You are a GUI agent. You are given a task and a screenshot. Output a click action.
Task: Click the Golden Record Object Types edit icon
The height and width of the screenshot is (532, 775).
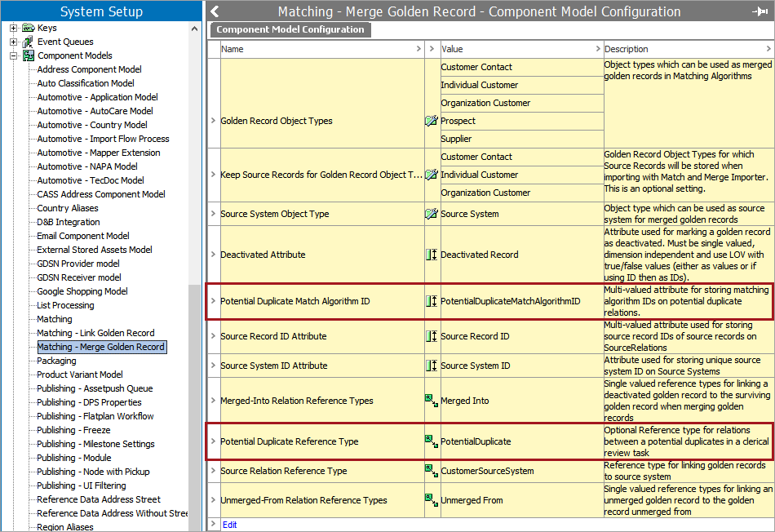pyautogui.click(x=432, y=121)
